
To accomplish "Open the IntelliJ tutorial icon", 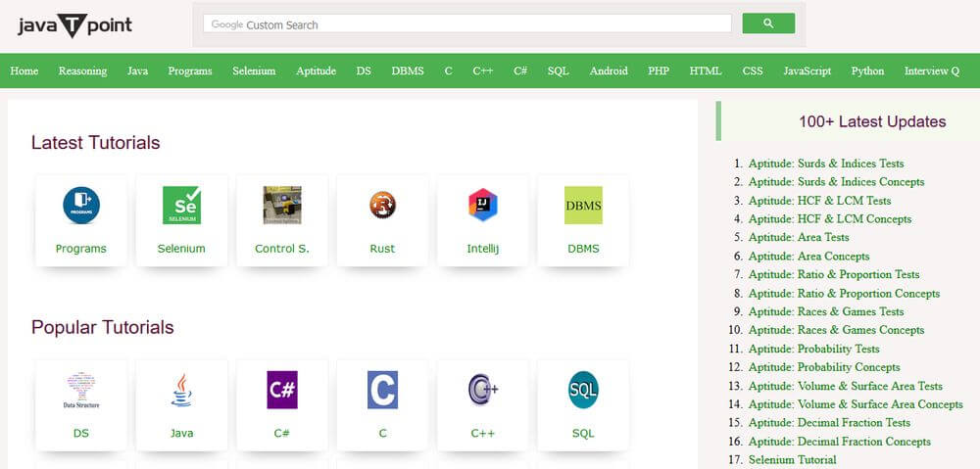I will pos(483,206).
